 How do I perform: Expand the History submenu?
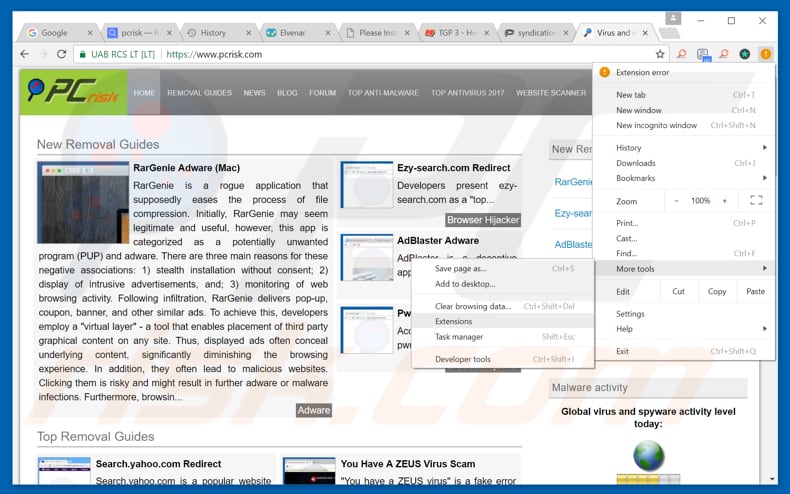coord(684,148)
